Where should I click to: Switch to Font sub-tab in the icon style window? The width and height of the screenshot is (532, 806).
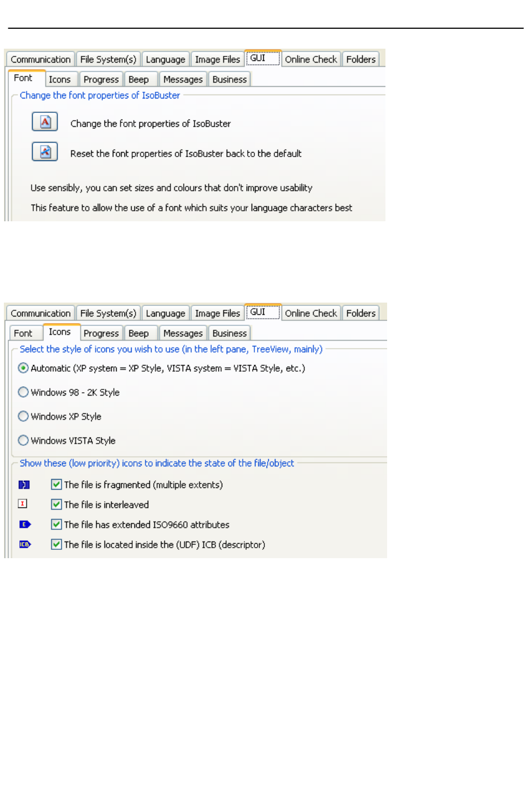click(25, 333)
